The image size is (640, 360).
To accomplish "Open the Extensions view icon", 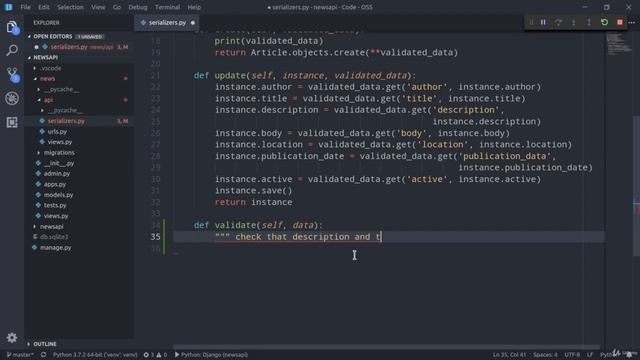I will 12,122.
